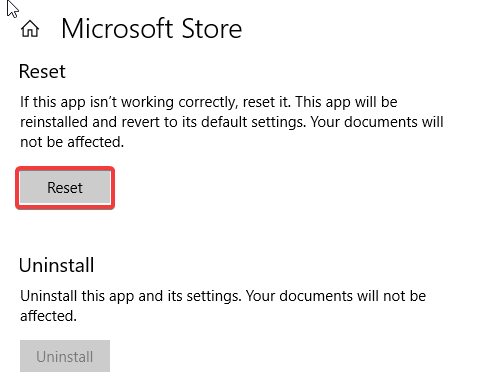This screenshot has height=392, width=492.
Task: Select the 'Microsoft Store' page title
Action: coord(152,29)
